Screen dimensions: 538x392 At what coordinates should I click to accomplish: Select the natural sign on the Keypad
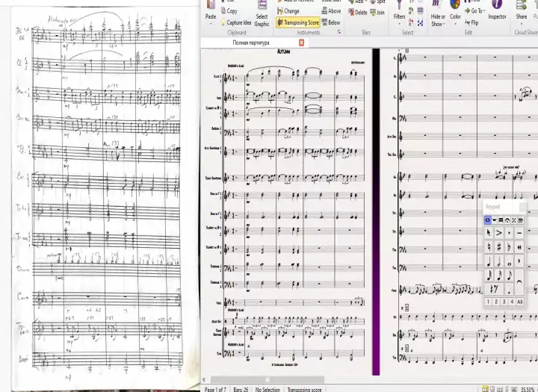(489, 246)
